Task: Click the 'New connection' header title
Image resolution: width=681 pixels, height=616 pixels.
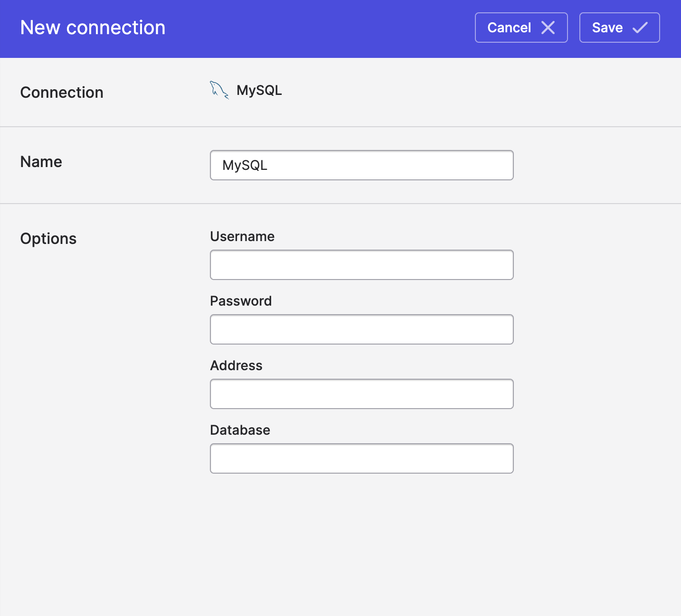Action: click(93, 28)
